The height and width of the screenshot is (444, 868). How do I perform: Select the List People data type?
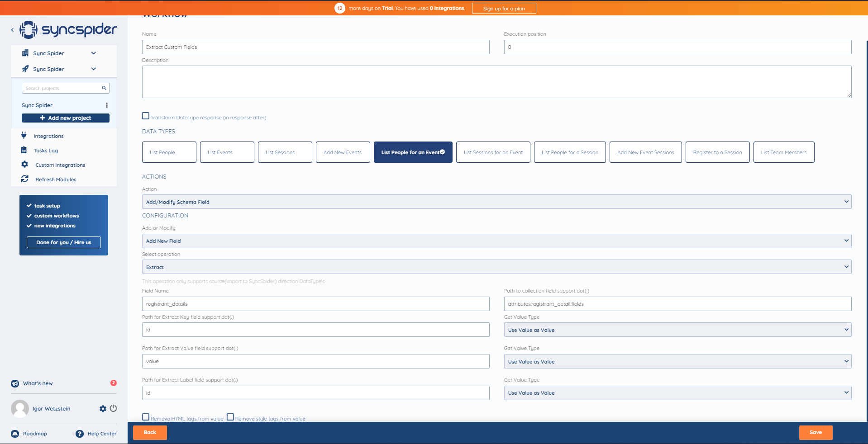pyautogui.click(x=169, y=152)
